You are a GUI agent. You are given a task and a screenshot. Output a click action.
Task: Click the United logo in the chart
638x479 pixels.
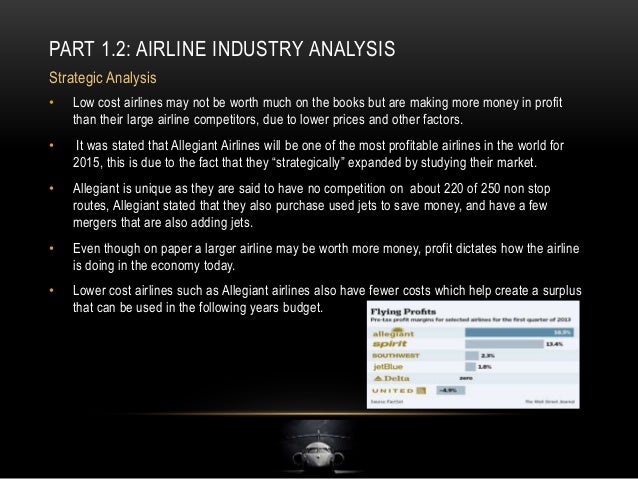pyautogui.click(x=399, y=391)
